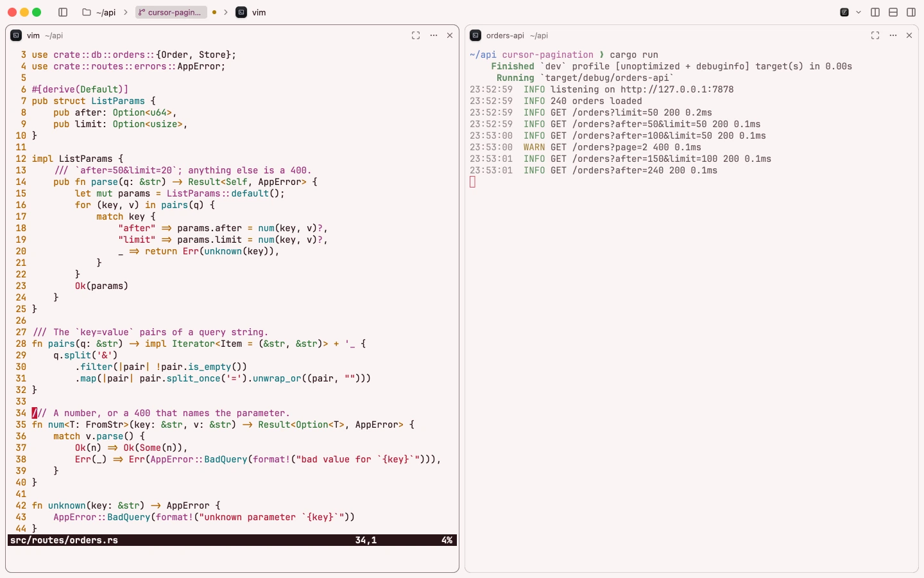Toggle the left sidebar panel
This screenshot has width=924, height=578.
pos(63,12)
